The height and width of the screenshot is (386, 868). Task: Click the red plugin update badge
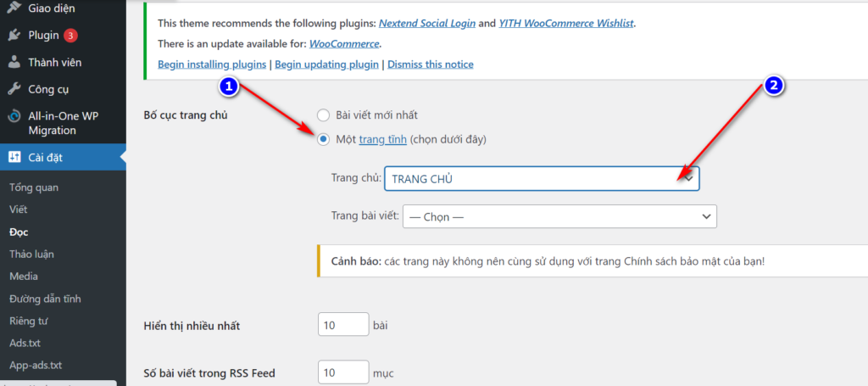pos(70,36)
